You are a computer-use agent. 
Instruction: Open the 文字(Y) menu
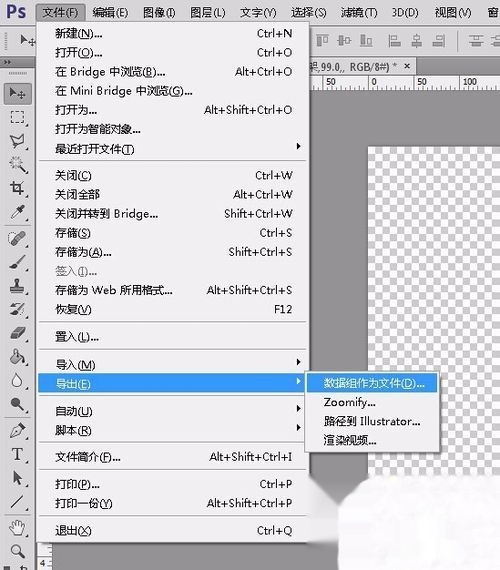click(x=258, y=13)
